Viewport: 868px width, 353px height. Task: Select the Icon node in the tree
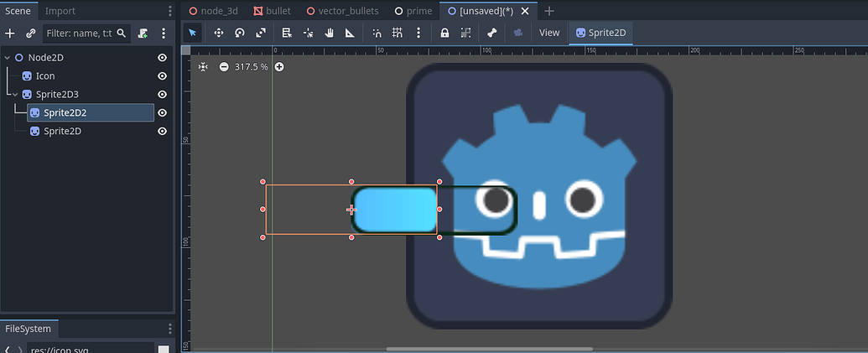44,75
